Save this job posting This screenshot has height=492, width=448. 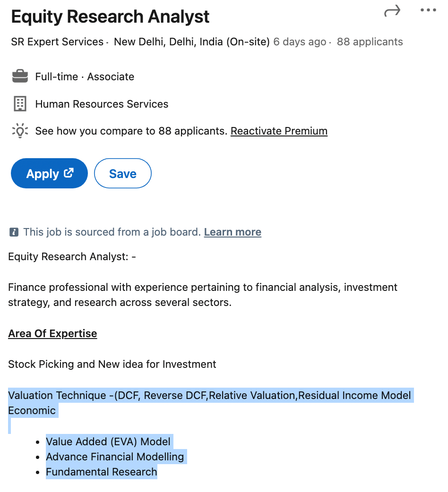123,174
